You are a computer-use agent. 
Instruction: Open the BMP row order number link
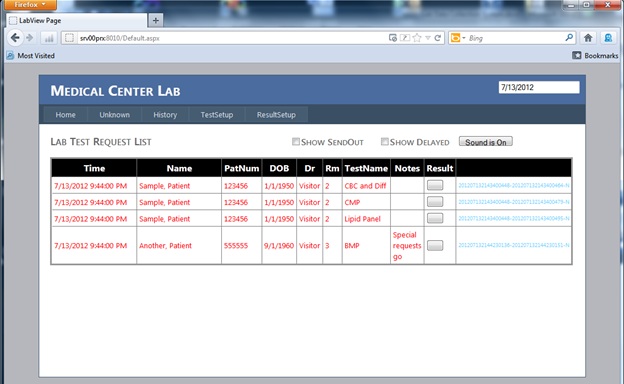click(x=513, y=245)
